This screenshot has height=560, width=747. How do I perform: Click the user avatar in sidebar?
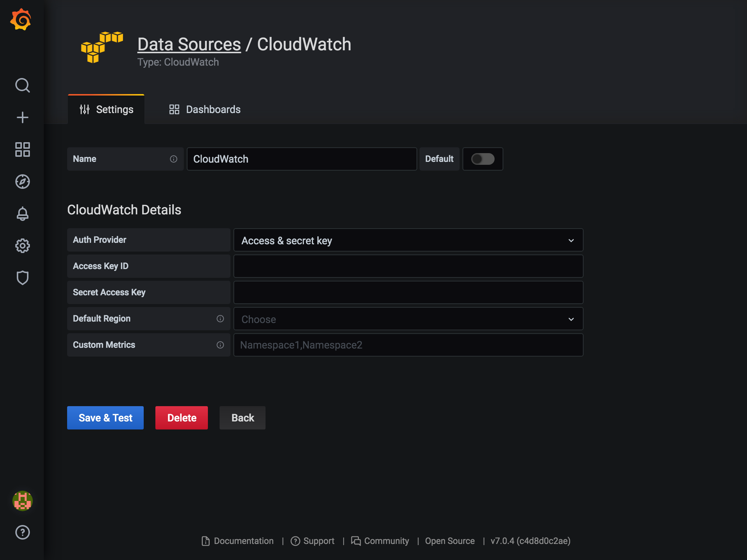22,501
